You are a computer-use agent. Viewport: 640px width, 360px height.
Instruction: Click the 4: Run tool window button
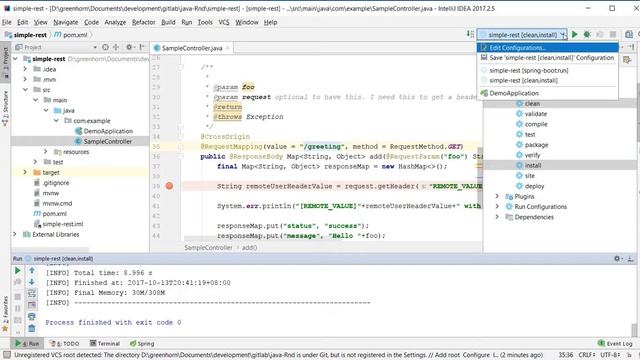point(27,344)
